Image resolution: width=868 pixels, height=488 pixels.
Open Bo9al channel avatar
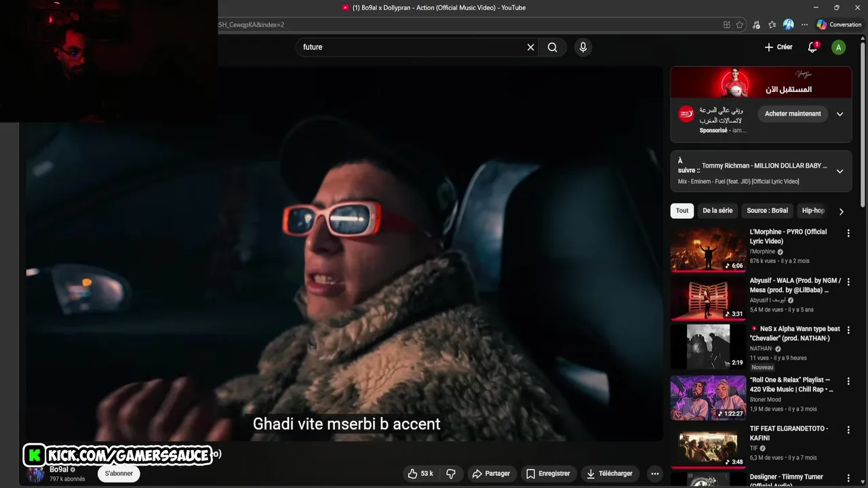pyautogui.click(x=35, y=474)
